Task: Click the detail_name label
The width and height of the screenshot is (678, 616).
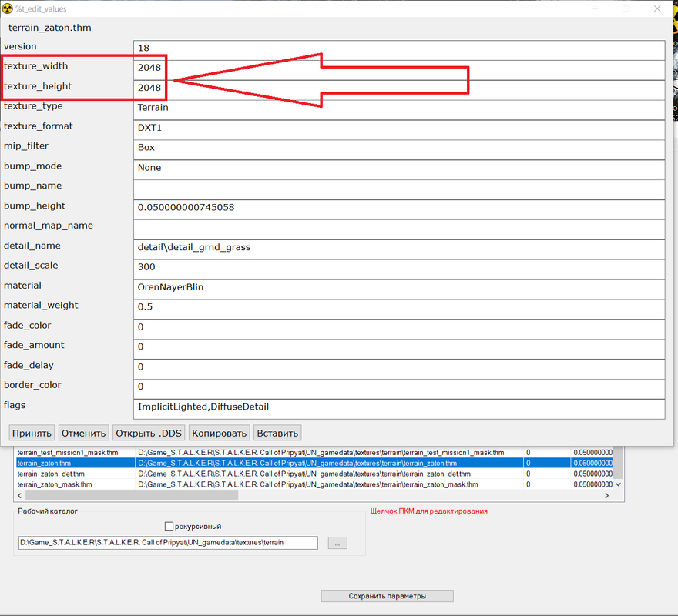Action: 32,246
